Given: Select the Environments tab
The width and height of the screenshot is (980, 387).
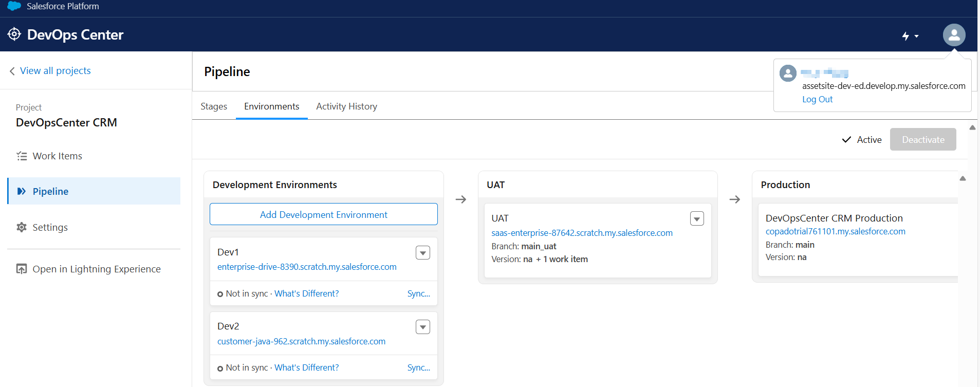Looking at the screenshot, I should [272, 106].
